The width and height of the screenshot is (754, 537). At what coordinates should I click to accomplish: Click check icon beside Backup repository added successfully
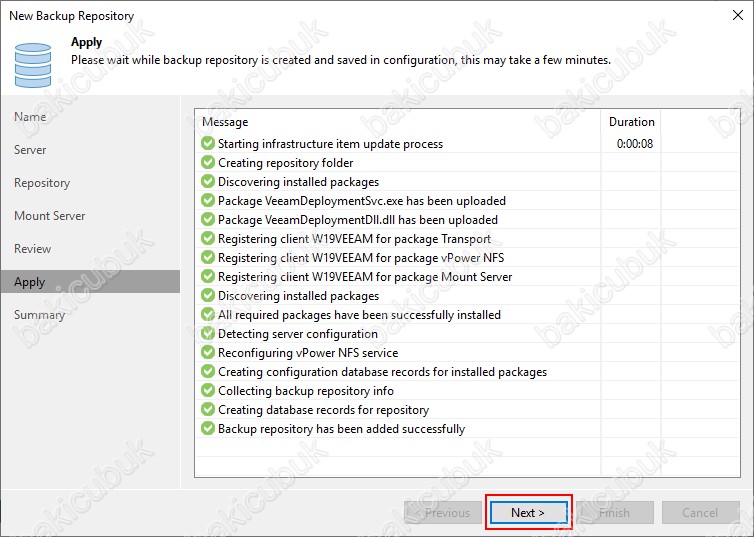click(x=208, y=428)
